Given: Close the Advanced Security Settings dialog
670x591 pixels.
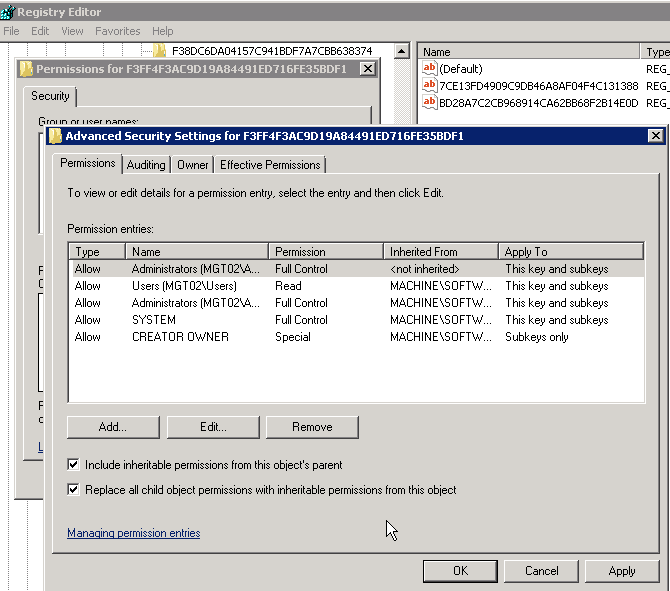Looking at the screenshot, I should [x=655, y=136].
